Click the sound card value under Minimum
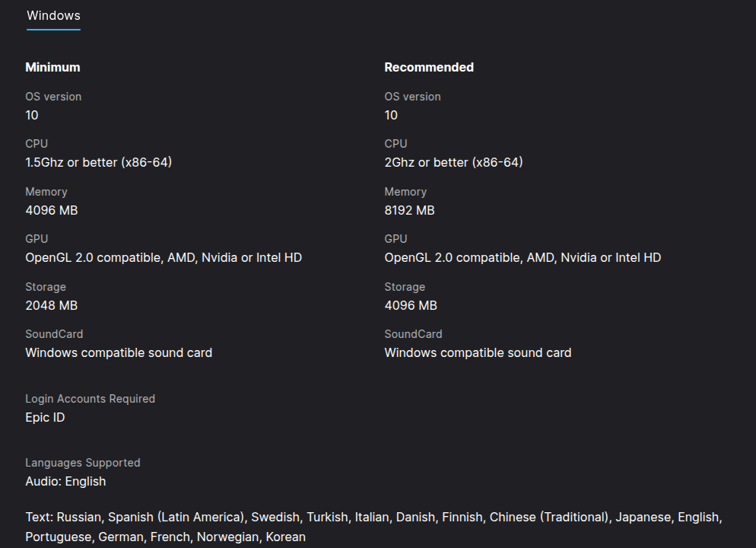The height and width of the screenshot is (548, 756). coord(119,352)
